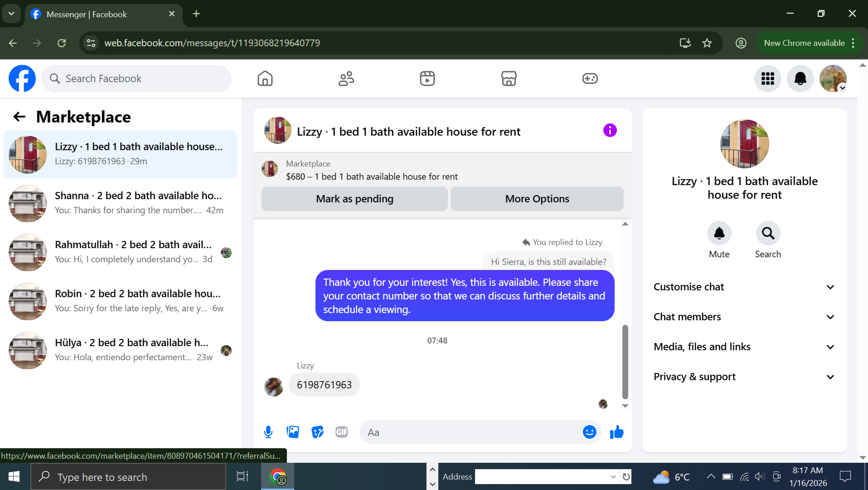Viewport: 868px width, 490px height.
Task: Open site information icon in address bar
Action: (x=91, y=43)
